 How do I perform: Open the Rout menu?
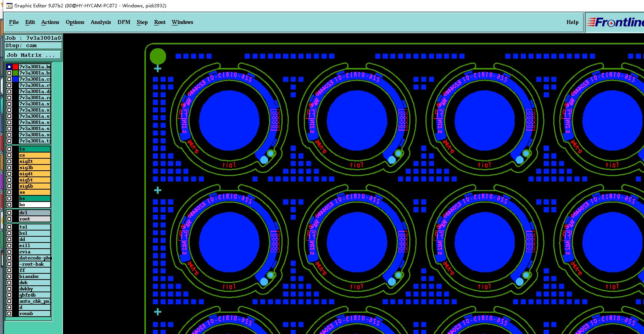coord(160,22)
